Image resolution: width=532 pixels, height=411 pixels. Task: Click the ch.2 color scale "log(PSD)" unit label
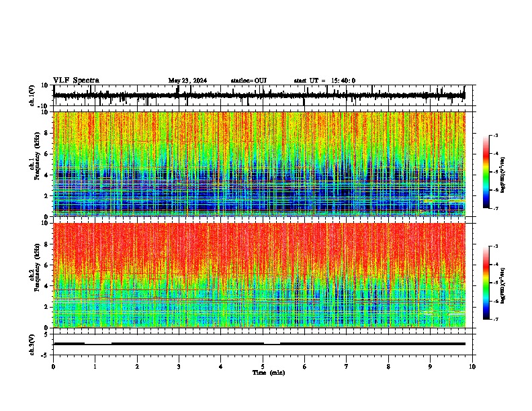pyautogui.click(x=503, y=286)
